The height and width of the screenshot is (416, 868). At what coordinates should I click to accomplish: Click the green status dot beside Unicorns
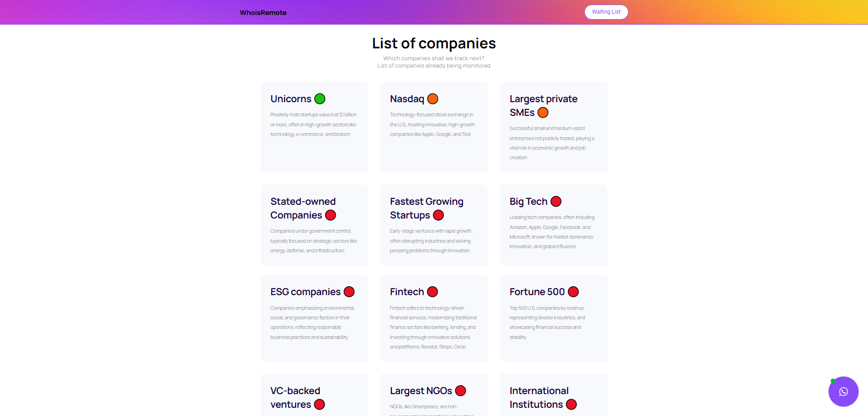pos(320,99)
